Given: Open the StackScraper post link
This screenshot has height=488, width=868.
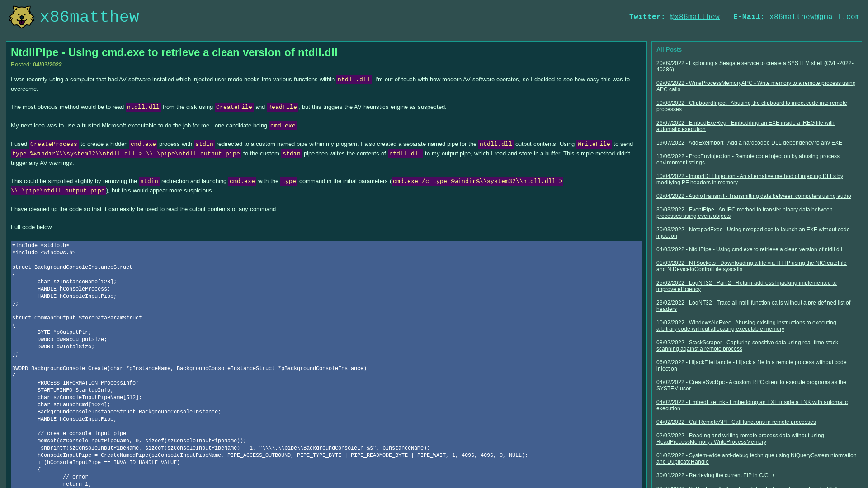Looking at the screenshot, I should click(747, 346).
